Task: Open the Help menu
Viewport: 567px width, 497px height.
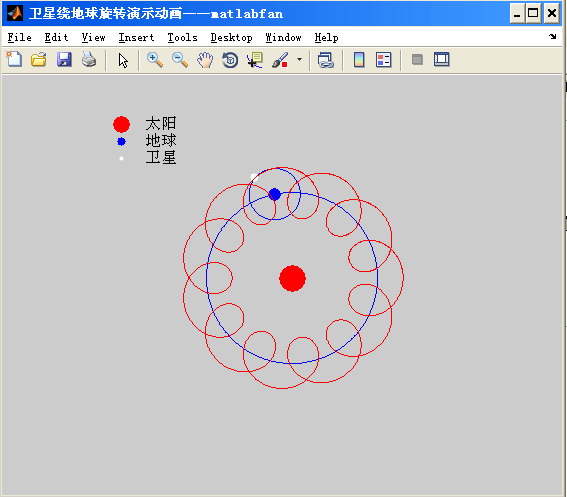Action: click(x=326, y=37)
